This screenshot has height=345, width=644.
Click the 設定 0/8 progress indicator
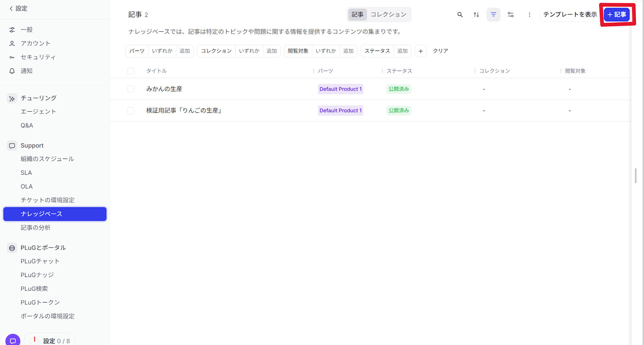click(50, 340)
